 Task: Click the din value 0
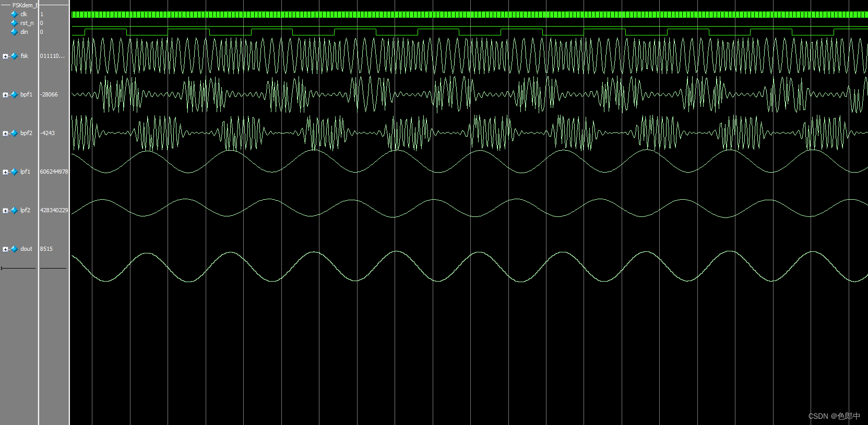(42, 32)
